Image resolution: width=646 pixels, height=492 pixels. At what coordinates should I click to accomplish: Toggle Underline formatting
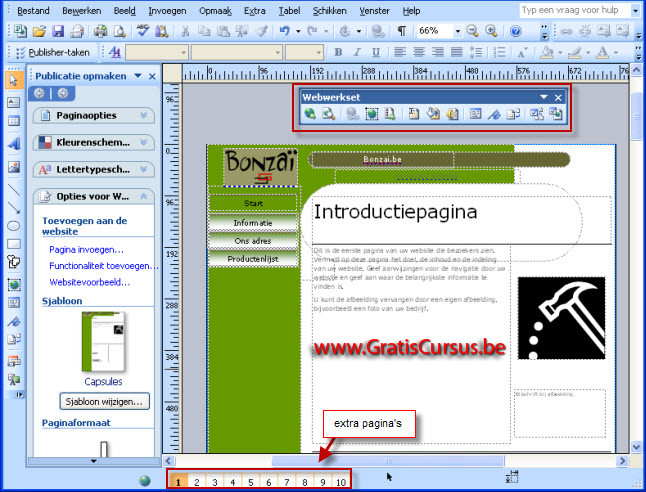(376, 52)
